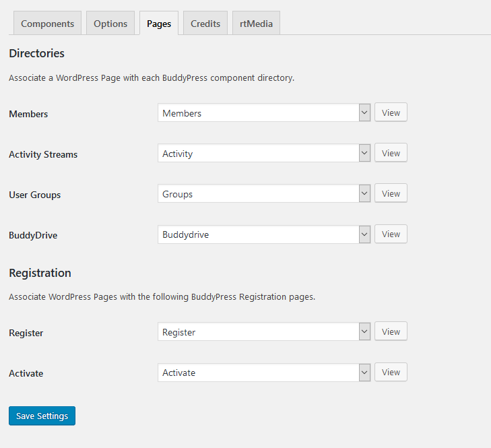Open the BuddyDrive page dropdown
The image size is (491, 448).
[264, 234]
